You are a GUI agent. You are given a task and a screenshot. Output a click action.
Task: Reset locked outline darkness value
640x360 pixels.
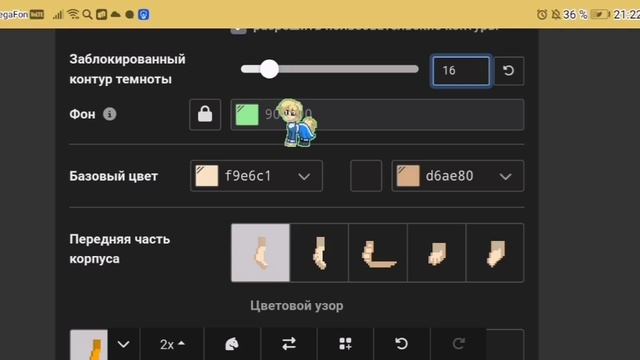pos(509,71)
